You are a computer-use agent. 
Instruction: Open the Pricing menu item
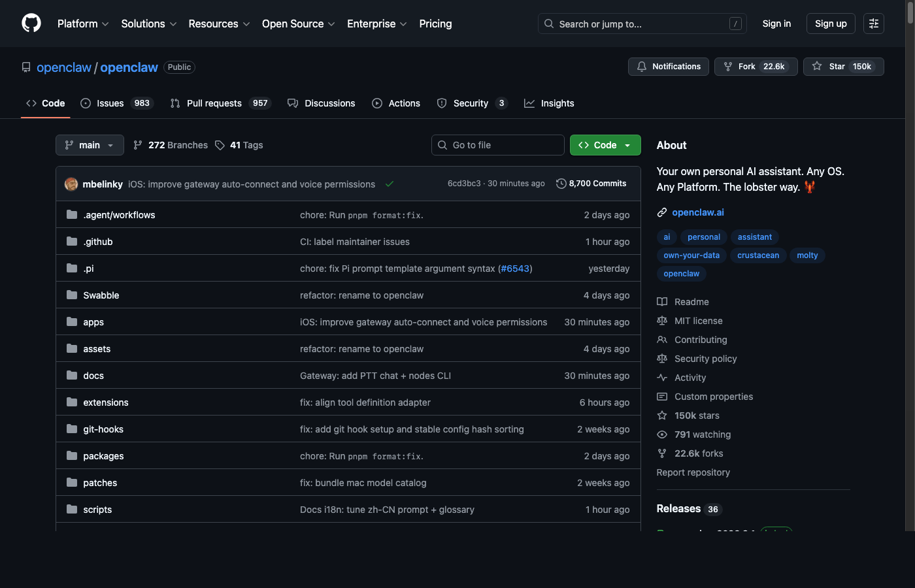pyautogui.click(x=435, y=24)
